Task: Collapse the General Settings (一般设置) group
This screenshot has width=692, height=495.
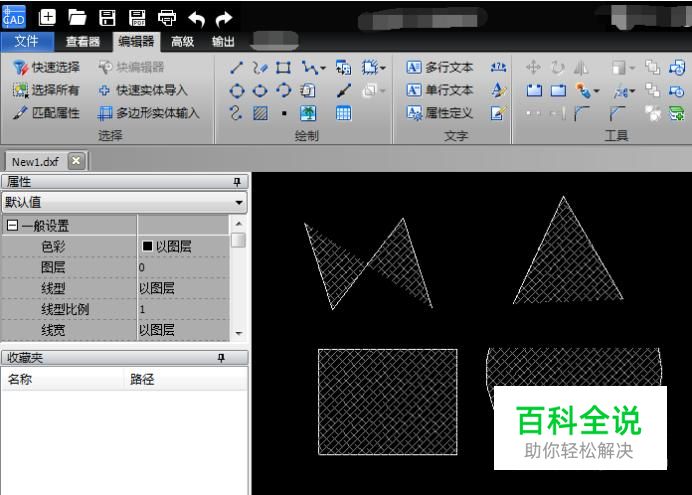Action: point(12,226)
